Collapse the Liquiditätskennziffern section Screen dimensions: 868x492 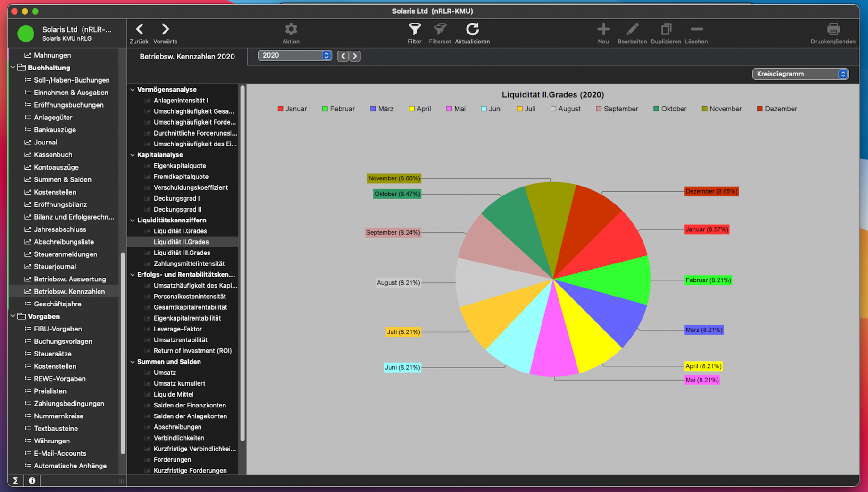pyautogui.click(x=133, y=221)
